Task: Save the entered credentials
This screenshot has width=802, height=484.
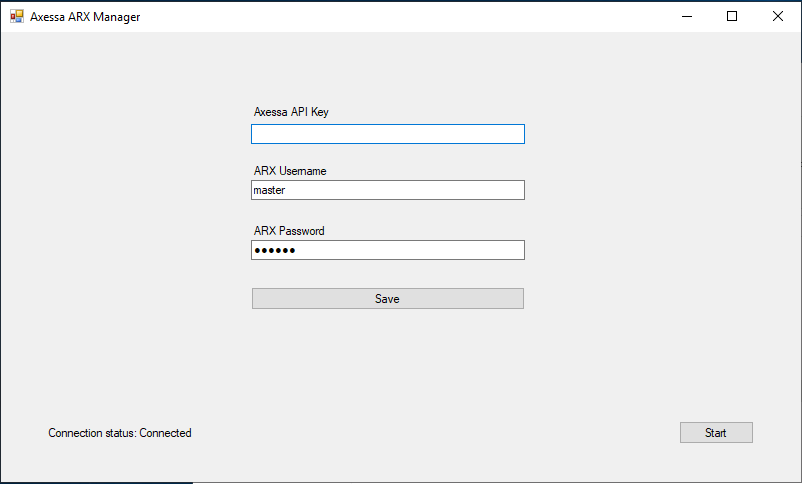Action: click(x=388, y=299)
